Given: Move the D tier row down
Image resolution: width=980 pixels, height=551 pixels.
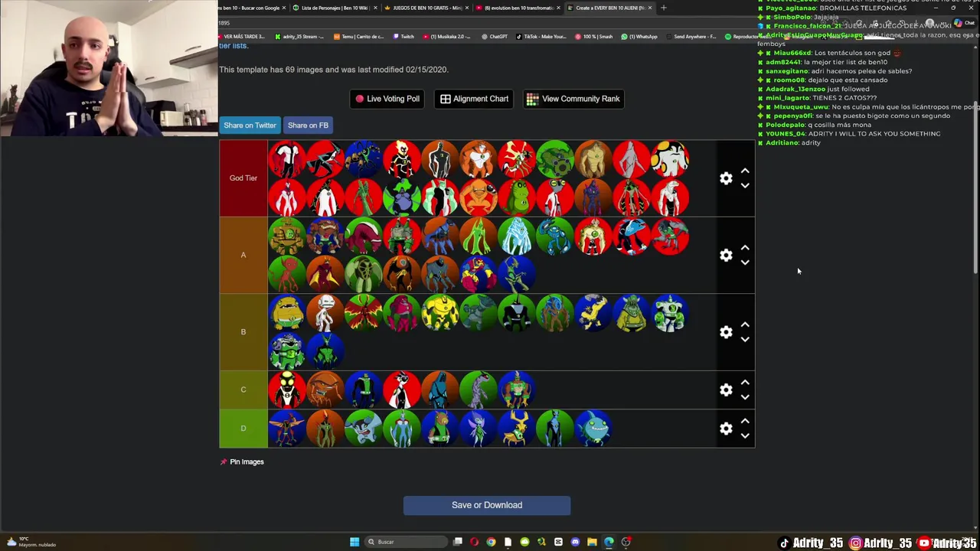Looking at the screenshot, I should (x=745, y=436).
